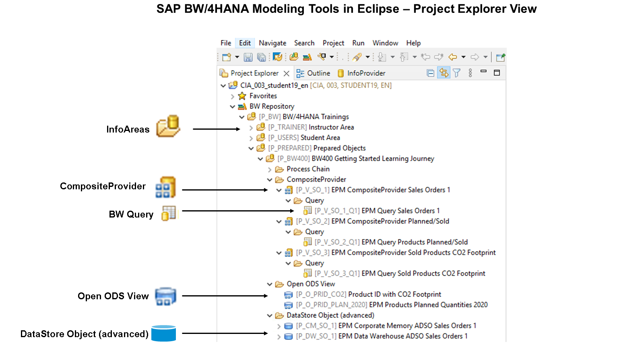
Task: Click Last Edit Location back icon
Action: click(x=425, y=57)
